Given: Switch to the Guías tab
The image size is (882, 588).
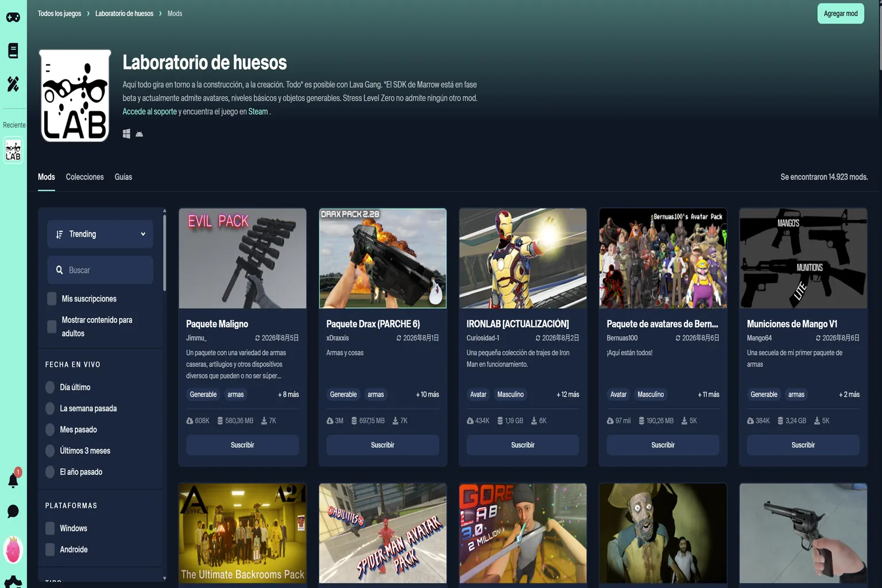Looking at the screenshot, I should point(123,177).
